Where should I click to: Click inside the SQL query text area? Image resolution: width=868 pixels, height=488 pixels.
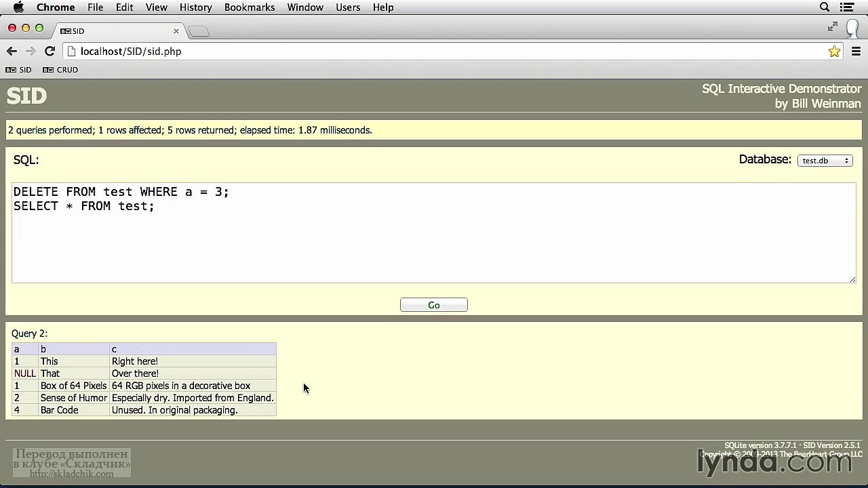(434, 232)
